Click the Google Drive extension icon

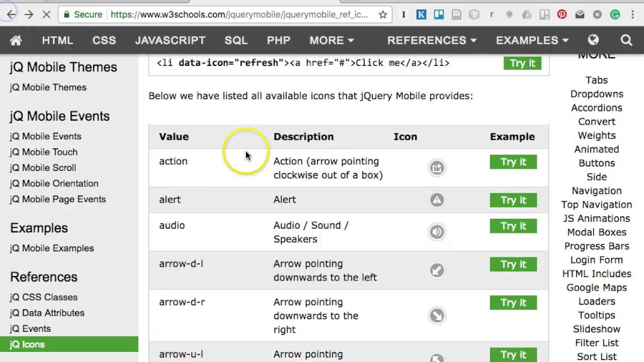[x=527, y=15]
